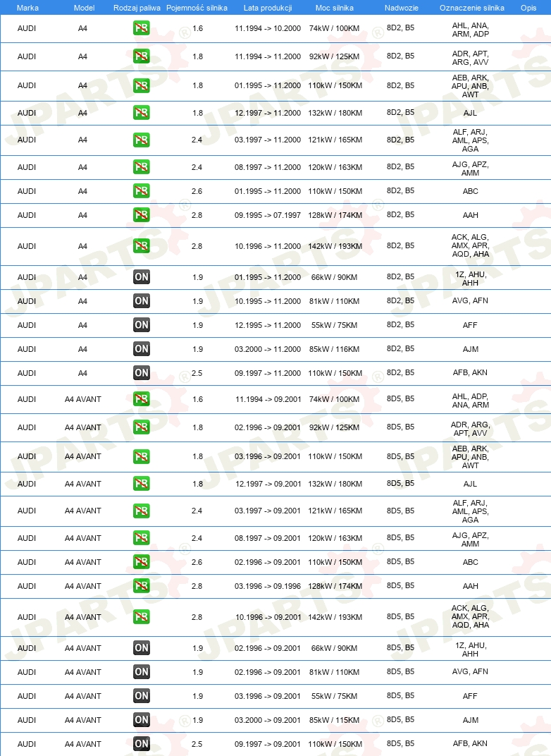Select the Nadwozie column header
This screenshot has height=756, width=551.
pos(401,8)
